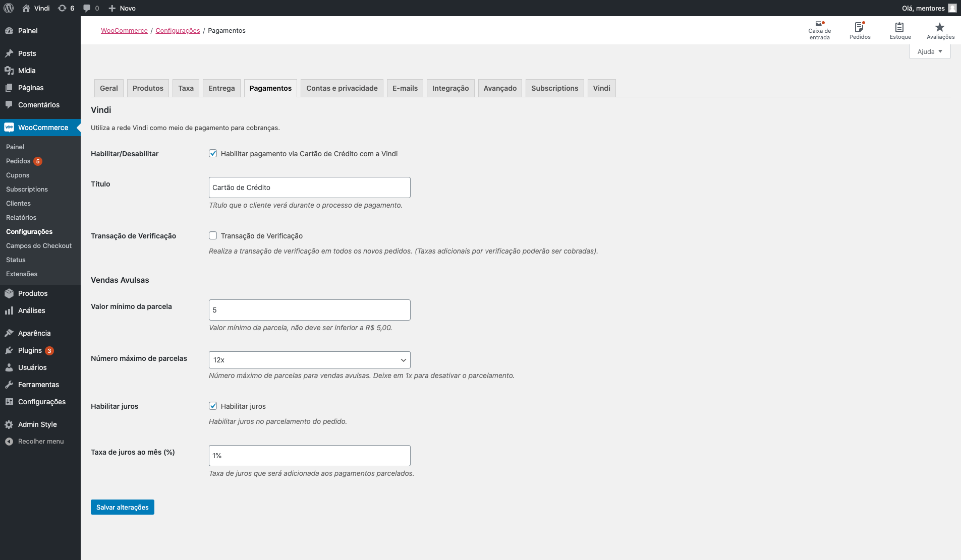Focus the Título text field
The image size is (961, 560).
[310, 188]
